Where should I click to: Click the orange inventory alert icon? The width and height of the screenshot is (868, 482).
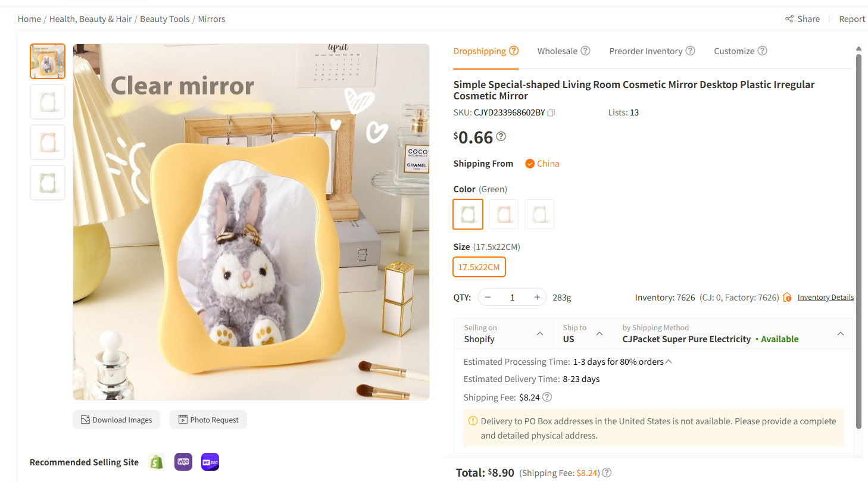[787, 296]
